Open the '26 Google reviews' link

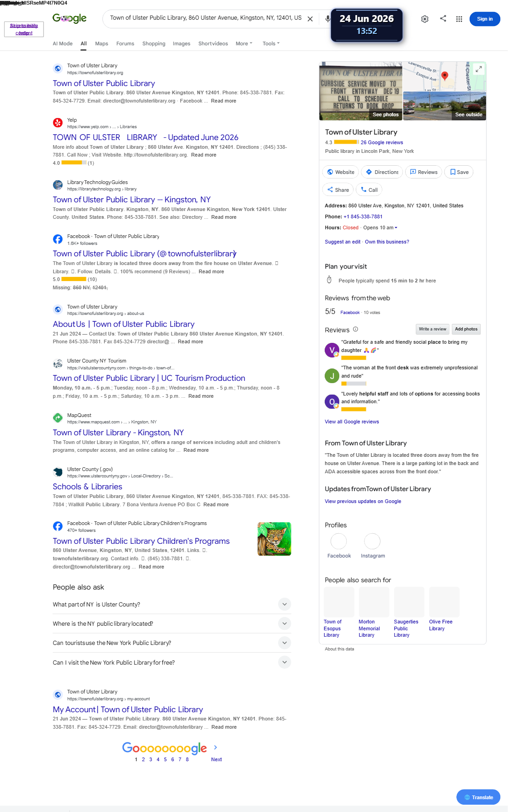(382, 142)
